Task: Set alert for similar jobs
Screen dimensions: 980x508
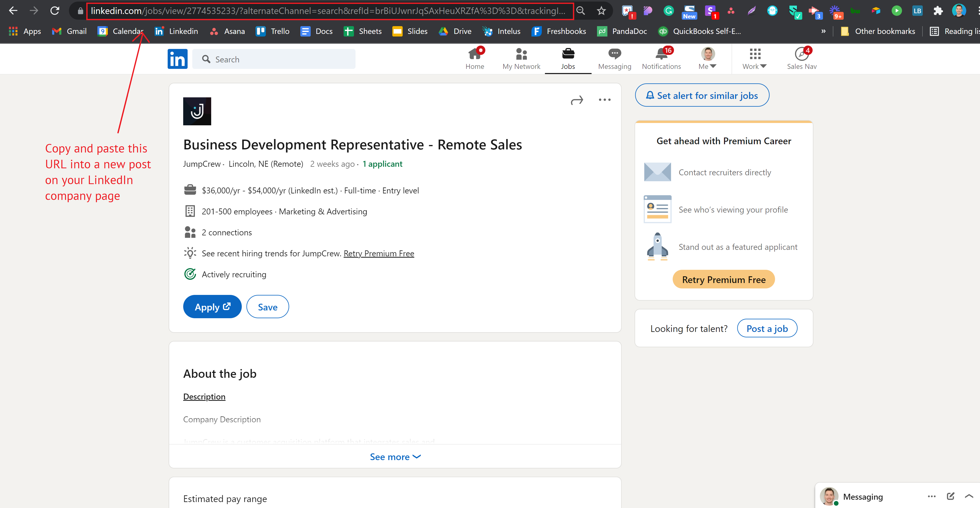Action: pyautogui.click(x=702, y=96)
